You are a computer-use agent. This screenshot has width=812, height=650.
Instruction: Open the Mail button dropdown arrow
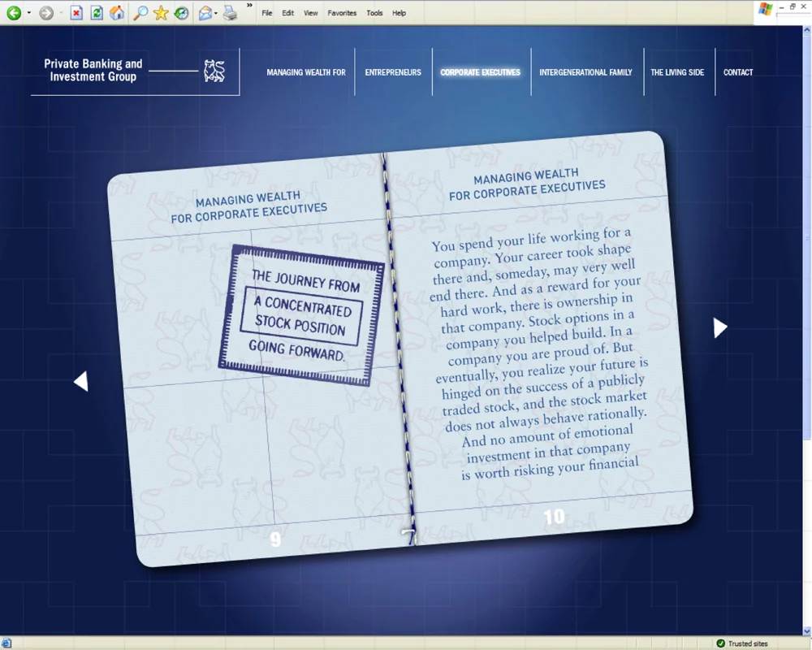(216, 13)
